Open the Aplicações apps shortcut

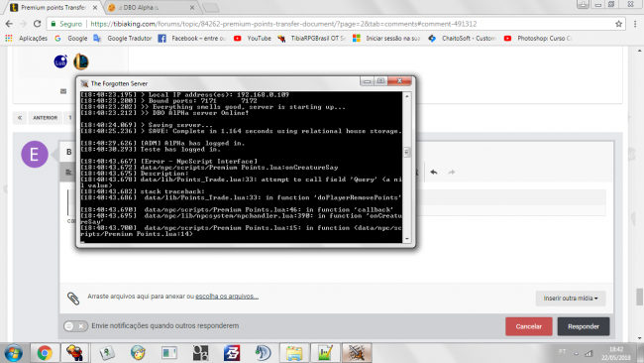coord(27,39)
